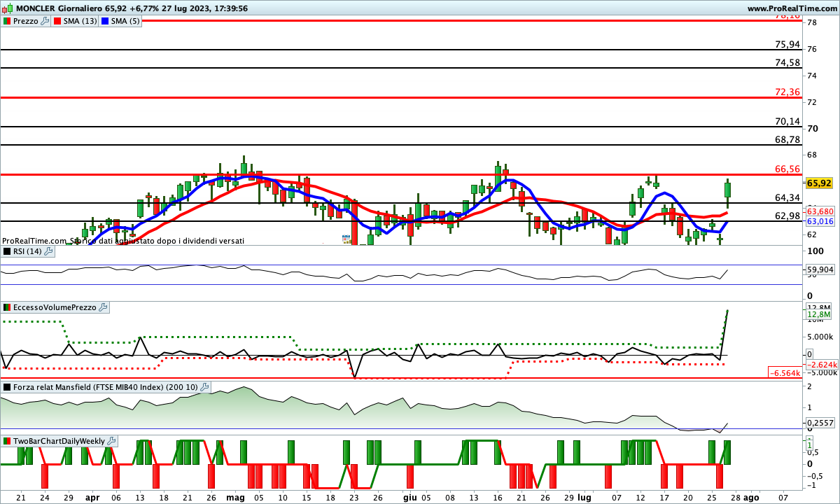Select the EccessoVolumePrezzo panel label

pos(55,307)
